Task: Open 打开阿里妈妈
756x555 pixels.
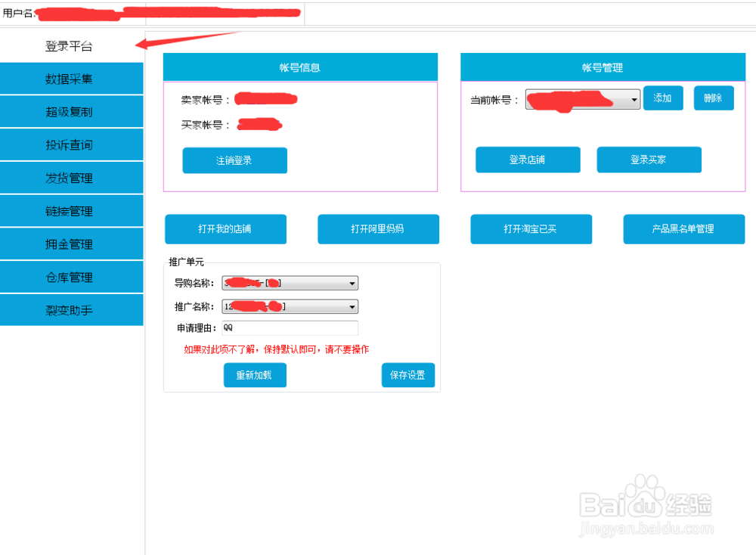Action: (x=378, y=229)
